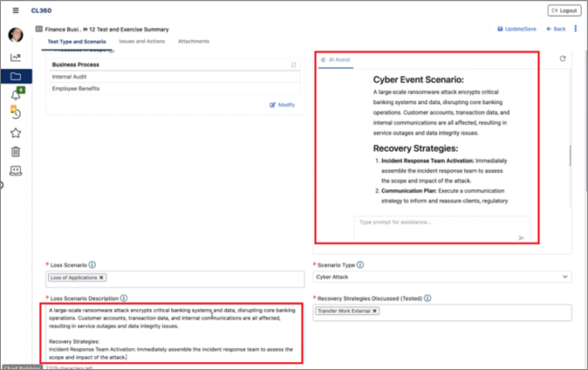Send the AI prompt with arrow icon

click(522, 237)
